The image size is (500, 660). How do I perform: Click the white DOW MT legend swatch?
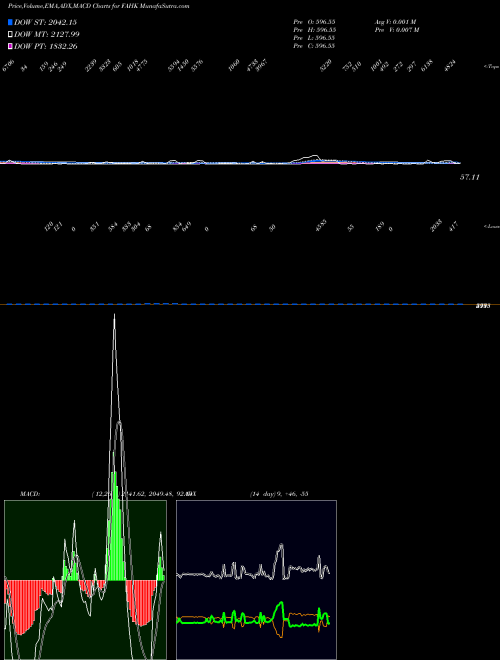click(10, 35)
